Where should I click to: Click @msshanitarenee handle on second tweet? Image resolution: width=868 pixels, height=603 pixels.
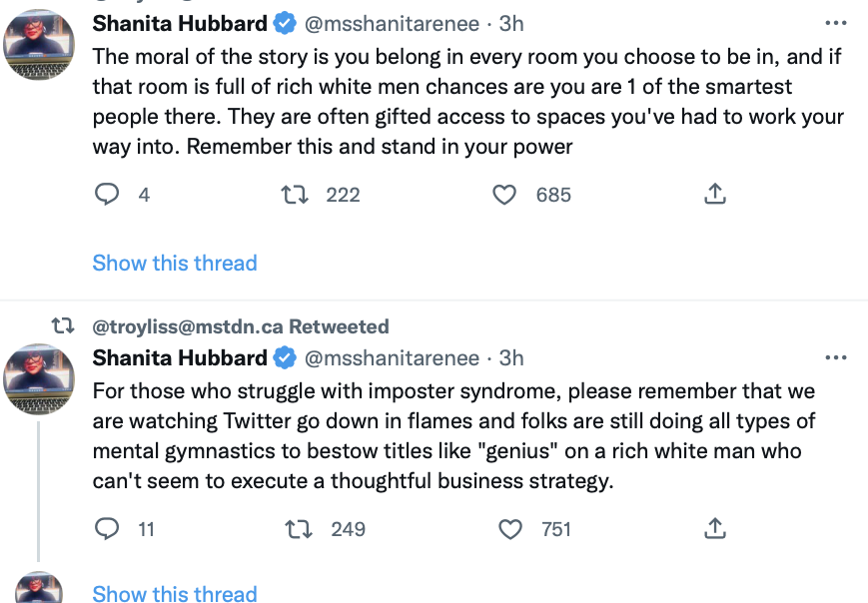[x=392, y=358]
